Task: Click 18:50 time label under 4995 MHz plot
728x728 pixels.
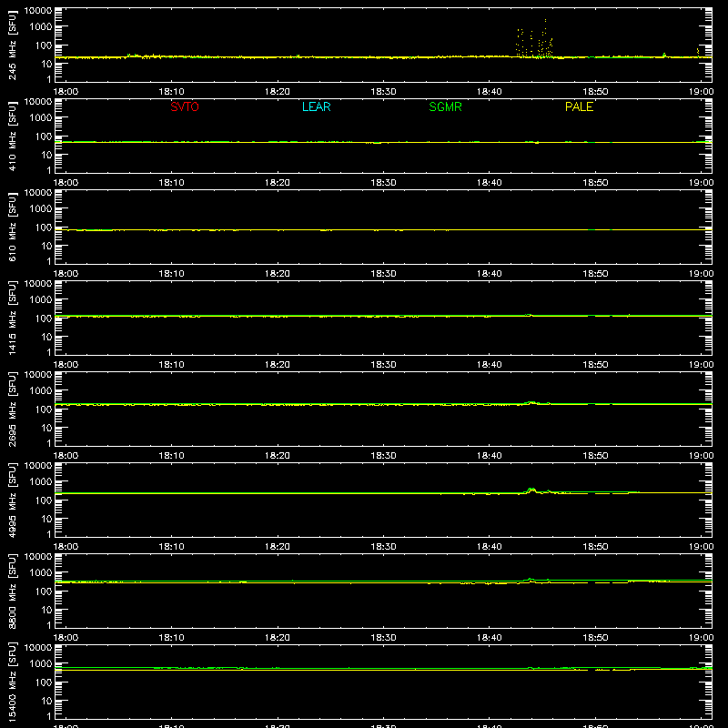Action: (x=595, y=547)
